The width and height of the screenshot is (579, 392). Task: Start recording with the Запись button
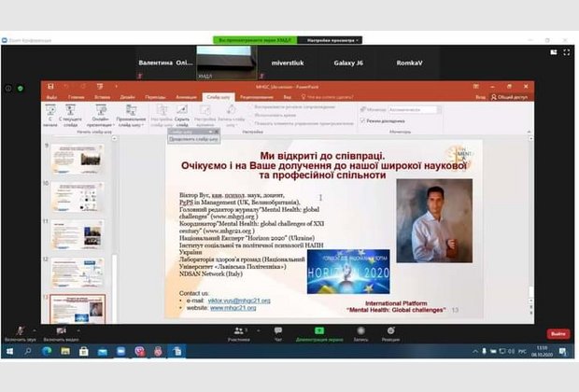pos(360,332)
